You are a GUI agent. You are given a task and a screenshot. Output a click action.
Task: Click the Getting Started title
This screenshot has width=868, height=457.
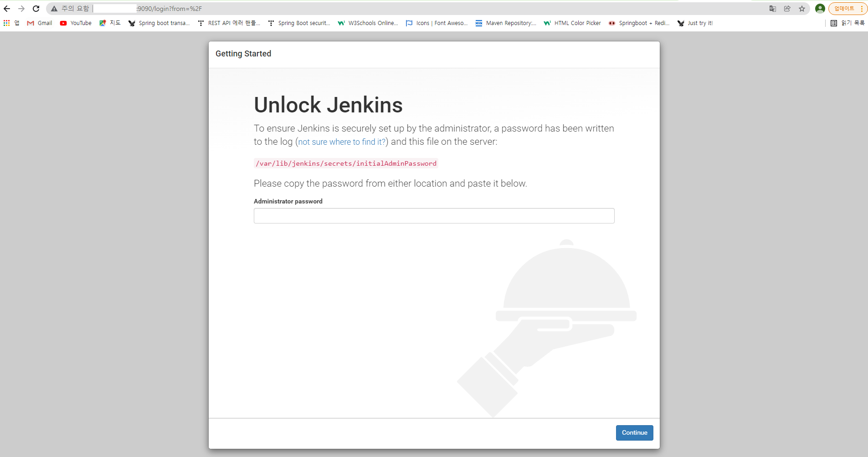point(243,54)
